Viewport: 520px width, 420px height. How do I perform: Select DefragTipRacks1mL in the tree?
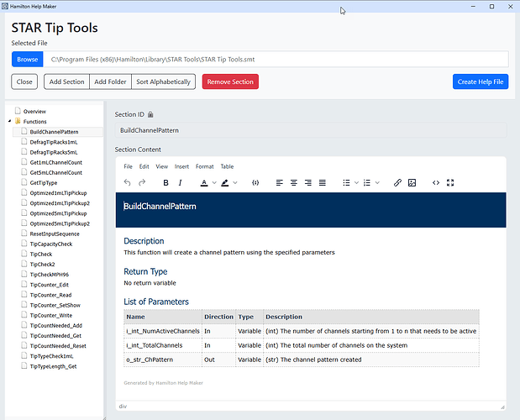54,142
